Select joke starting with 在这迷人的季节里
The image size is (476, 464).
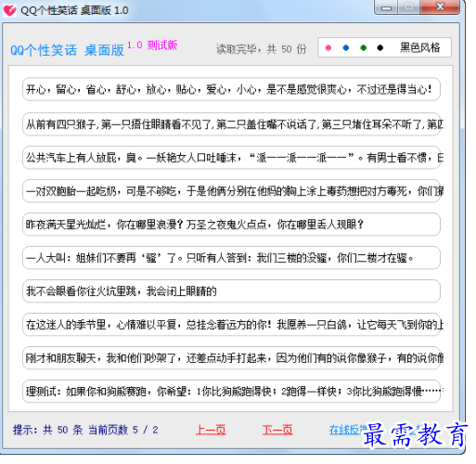tap(231, 325)
